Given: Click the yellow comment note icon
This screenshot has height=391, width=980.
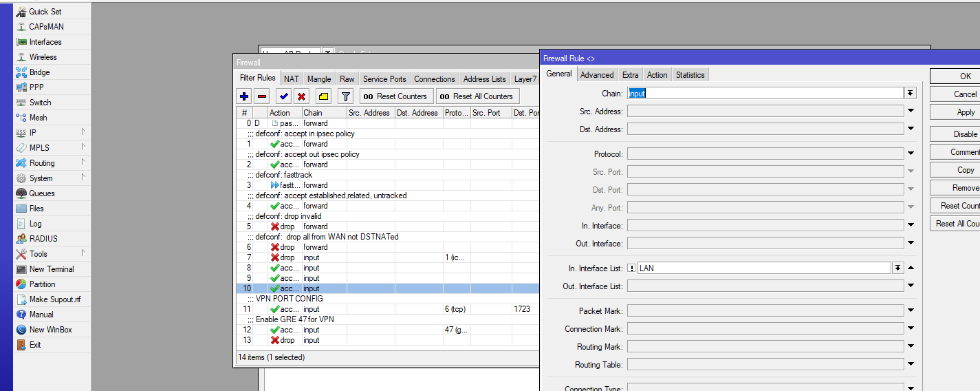Looking at the screenshot, I should coord(324,96).
